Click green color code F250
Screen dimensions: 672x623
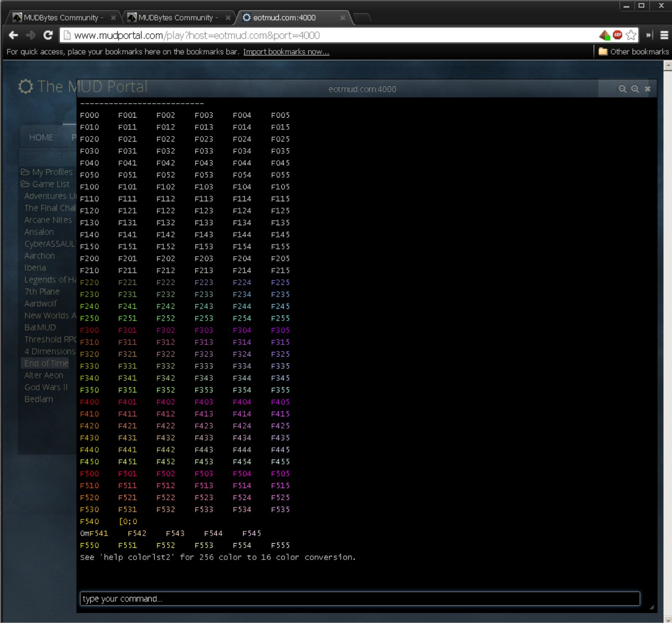point(89,318)
